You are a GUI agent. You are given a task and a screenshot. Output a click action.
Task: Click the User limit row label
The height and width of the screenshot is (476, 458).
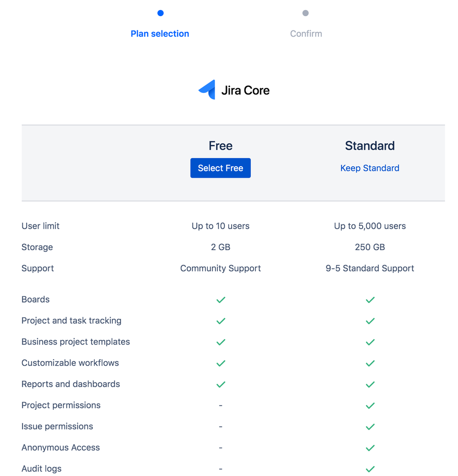tap(41, 226)
